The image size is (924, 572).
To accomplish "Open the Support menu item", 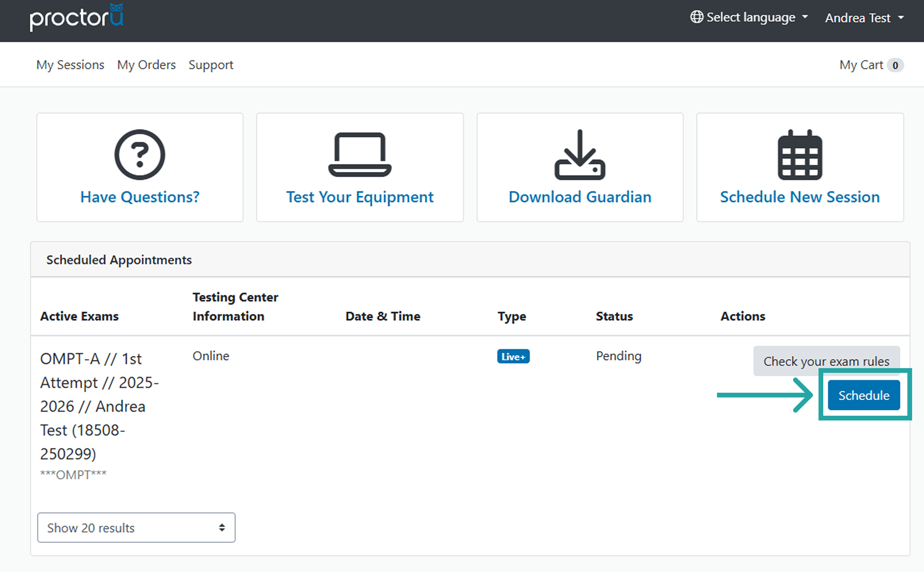I will click(211, 65).
